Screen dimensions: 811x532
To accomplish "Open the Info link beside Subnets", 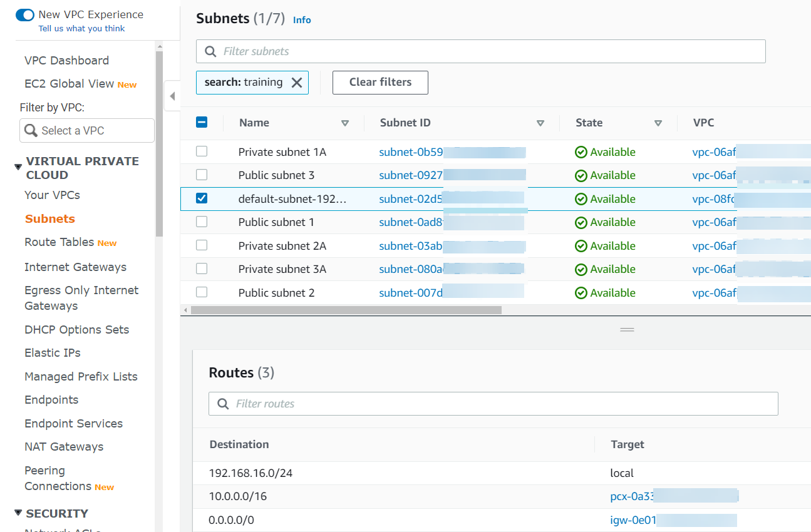I will (302, 20).
